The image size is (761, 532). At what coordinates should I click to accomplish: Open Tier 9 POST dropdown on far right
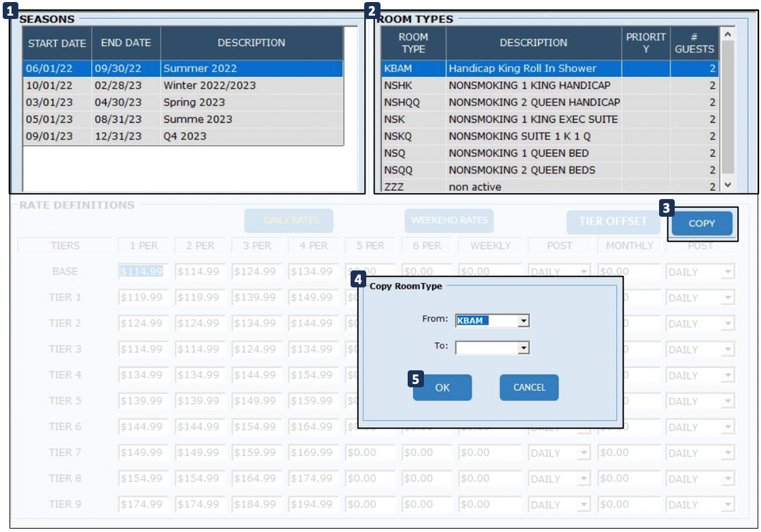pyautogui.click(x=728, y=505)
